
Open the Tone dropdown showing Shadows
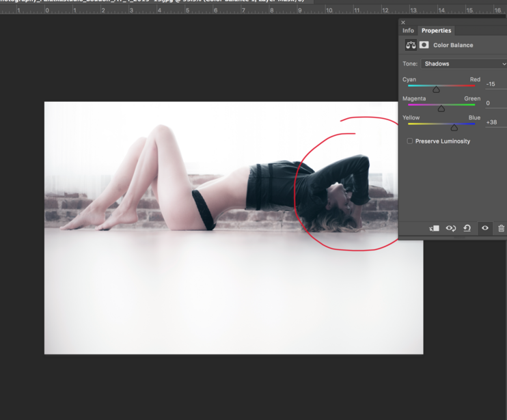click(x=464, y=64)
